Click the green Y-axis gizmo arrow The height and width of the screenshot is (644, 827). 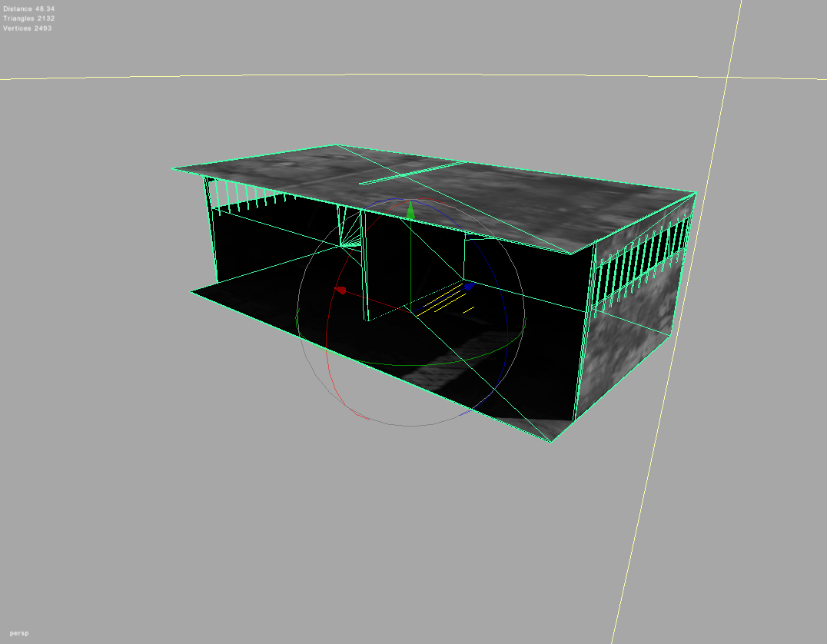click(411, 211)
